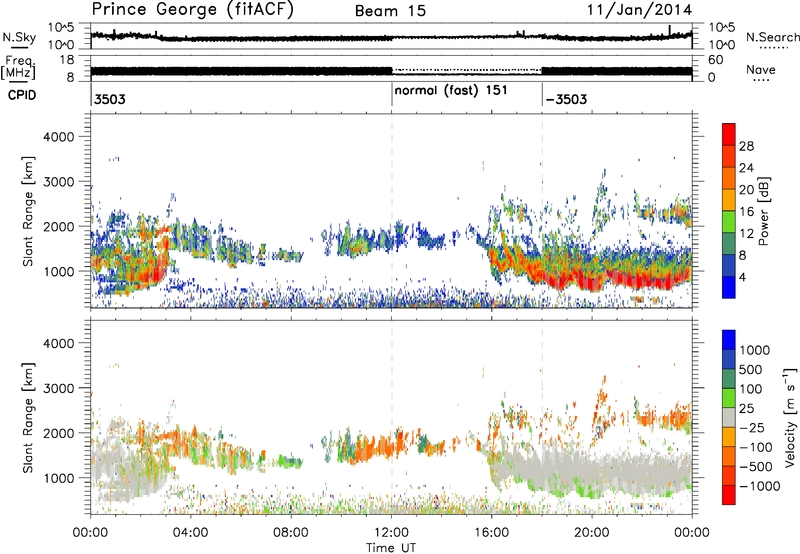Click '3000' on velocity panel range axis
This screenshot has height=554, width=800.
[59, 388]
